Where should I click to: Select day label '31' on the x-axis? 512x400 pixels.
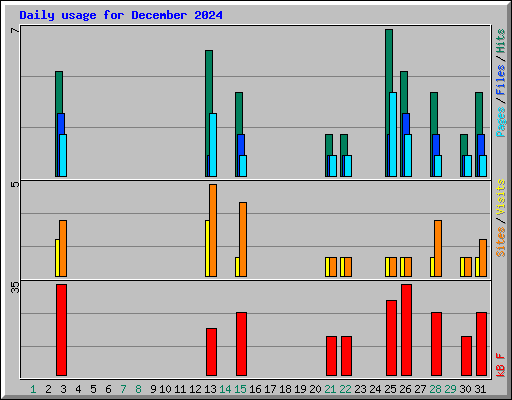[480, 389]
